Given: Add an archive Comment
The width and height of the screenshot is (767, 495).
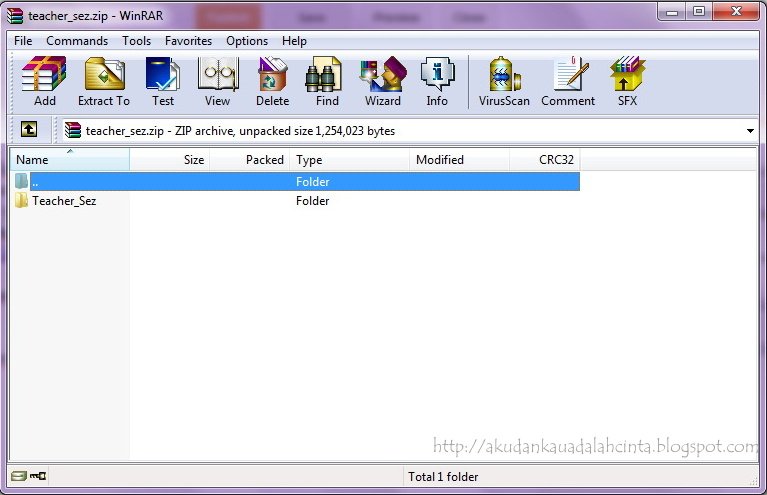Looking at the screenshot, I should pos(568,81).
